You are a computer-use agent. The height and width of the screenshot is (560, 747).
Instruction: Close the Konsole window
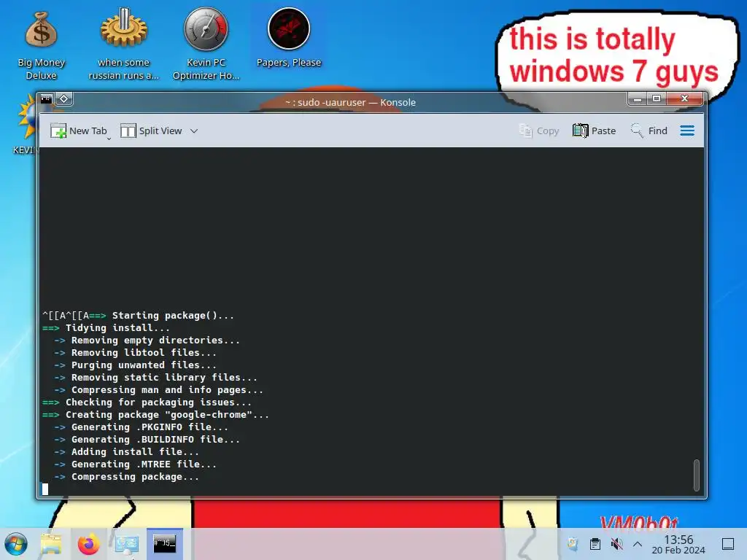684,98
